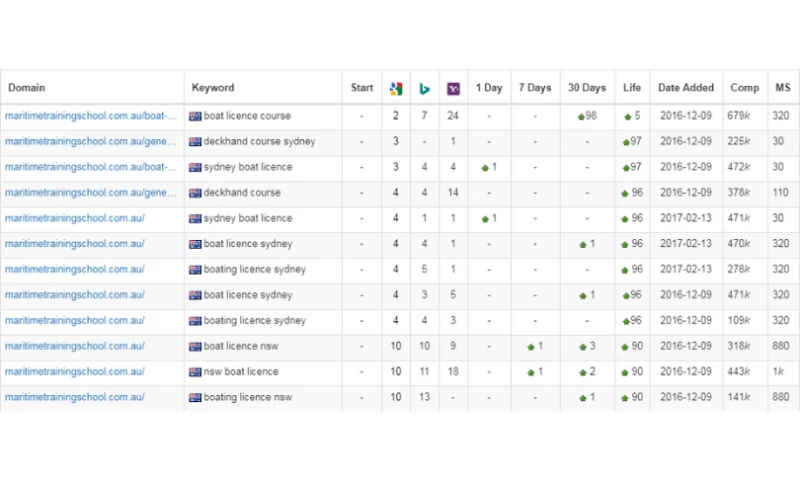800x480 pixels.
Task: Click green Life arrow for boating licence nsw row
Action: tap(625, 398)
